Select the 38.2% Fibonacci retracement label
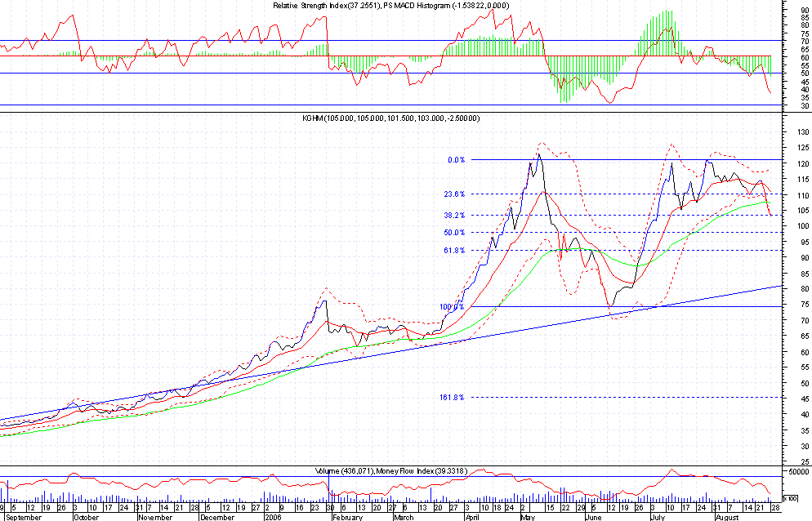The width and height of the screenshot is (812, 521). point(453,216)
